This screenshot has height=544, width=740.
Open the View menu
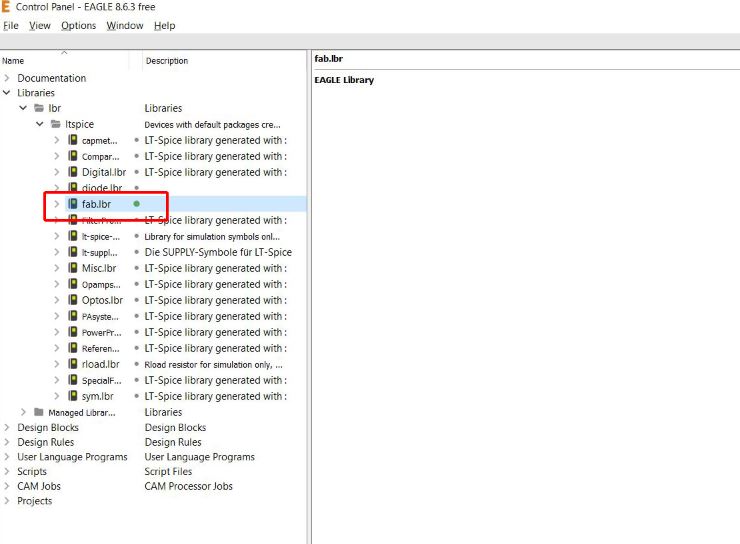(40, 25)
